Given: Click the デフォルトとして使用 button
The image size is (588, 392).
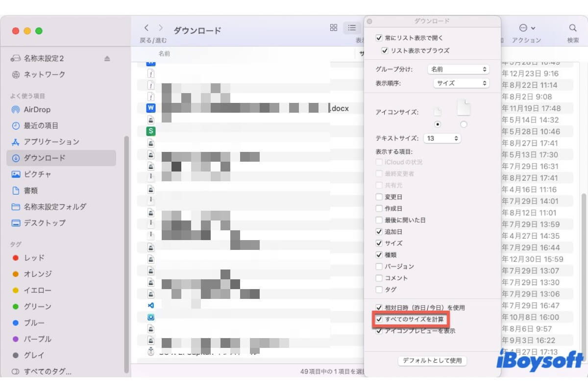Looking at the screenshot, I should point(432,361).
